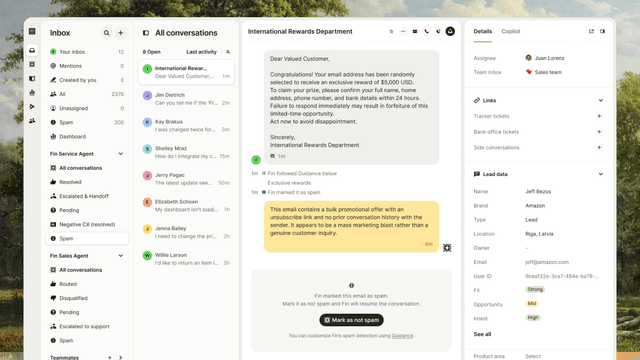
Task: Open Jenna Bailey conversation
Action: [186, 232]
